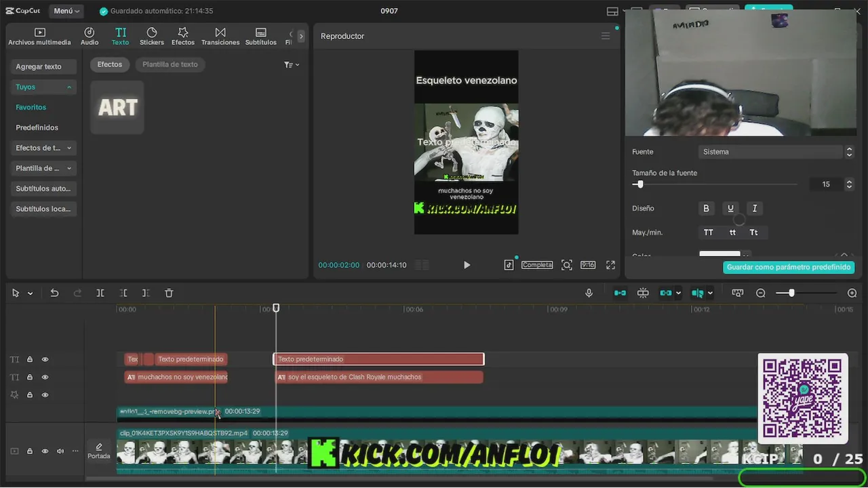The image size is (868, 488).
Task: Expand Plantilla de texto section
Action: tap(43, 168)
